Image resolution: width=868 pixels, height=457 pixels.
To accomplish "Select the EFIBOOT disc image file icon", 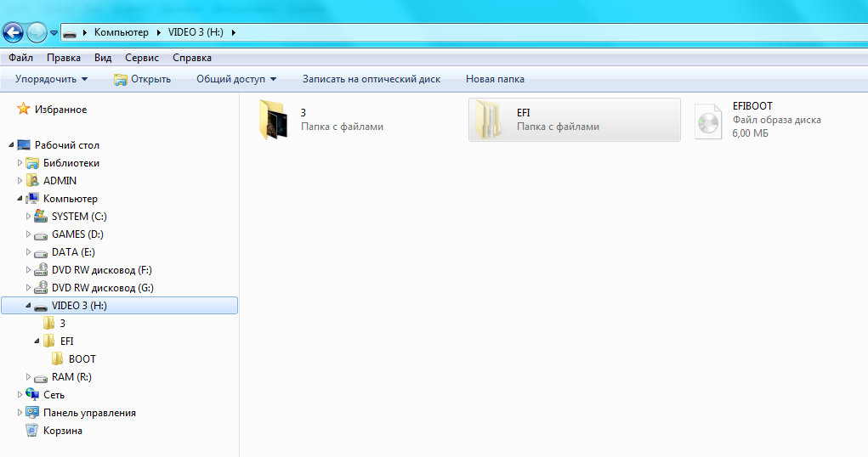I will tap(708, 121).
